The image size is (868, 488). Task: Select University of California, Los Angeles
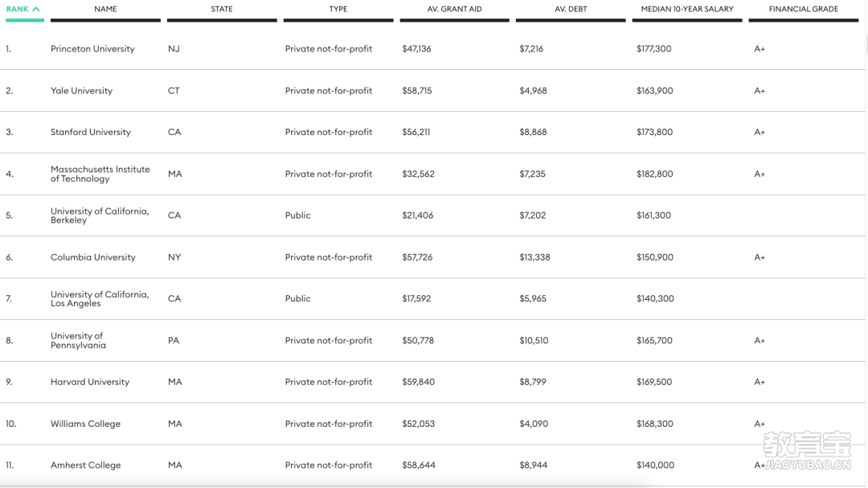100,299
